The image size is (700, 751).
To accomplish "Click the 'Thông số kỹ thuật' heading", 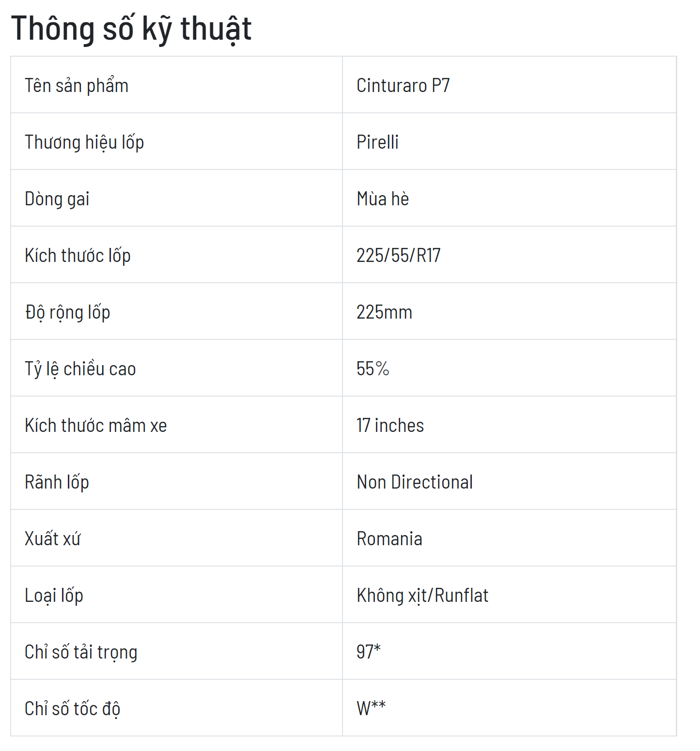I will [x=131, y=29].
